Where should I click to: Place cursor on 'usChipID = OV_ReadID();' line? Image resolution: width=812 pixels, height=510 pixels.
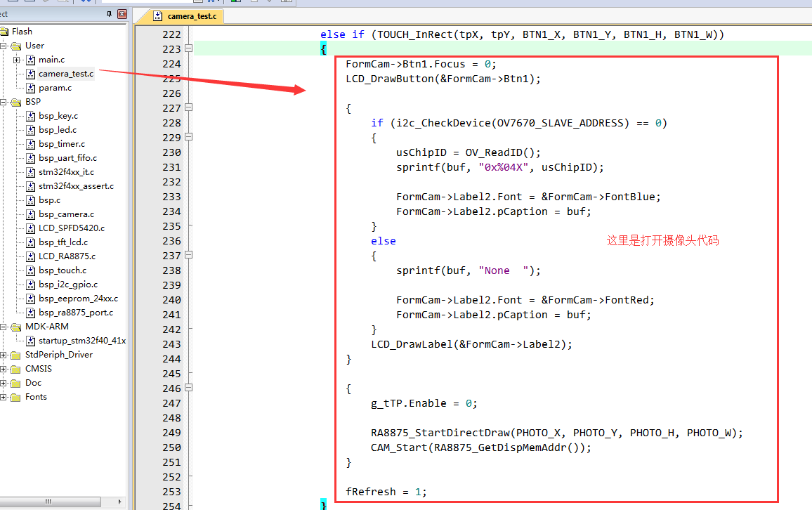(468, 152)
